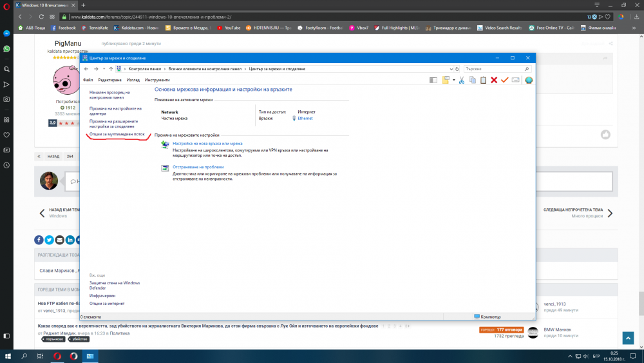This screenshot has height=363, width=644.
Task: Expand the Control Panel address history dropdown
Action: pos(451,69)
